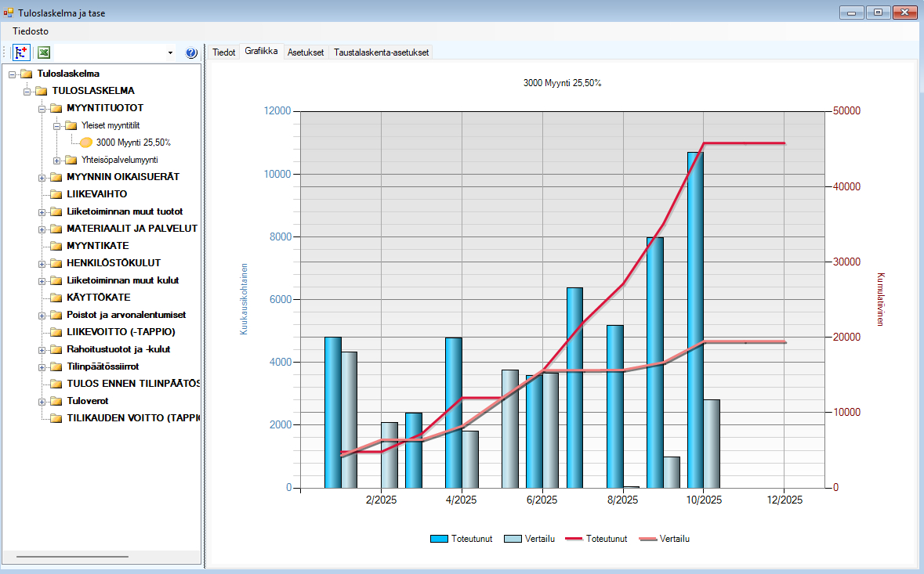Click the LIIKEVAIHTO folder icon
This screenshot has height=574, width=924.
(56, 194)
